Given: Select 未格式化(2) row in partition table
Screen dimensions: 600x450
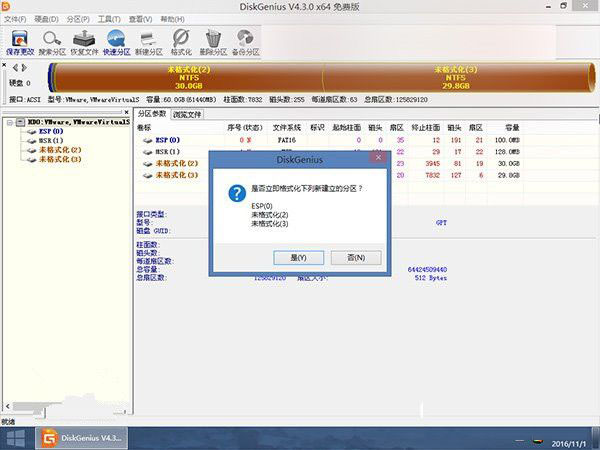Looking at the screenshot, I should click(331, 163).
